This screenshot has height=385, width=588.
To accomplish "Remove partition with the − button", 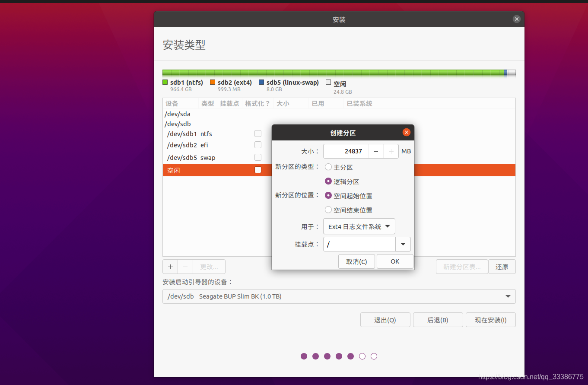I will tap(185, 267).
